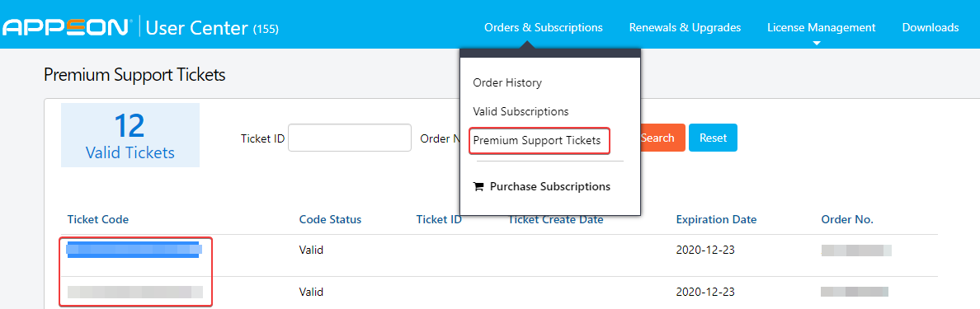The height and width of the screenshot is (309, 980).
Task: Click the Appeon logo
Action: [66, 27]
